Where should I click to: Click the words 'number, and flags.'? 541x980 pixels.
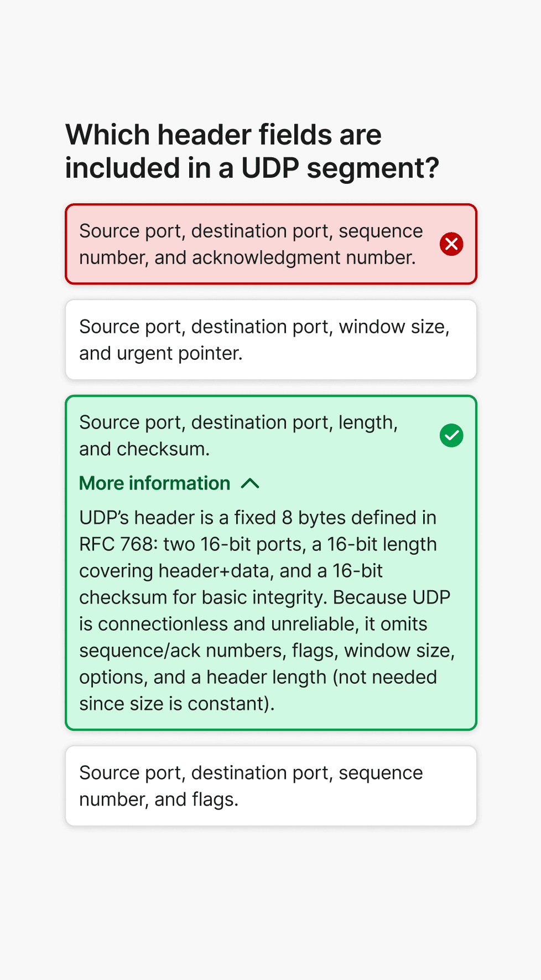coord(159,800)
